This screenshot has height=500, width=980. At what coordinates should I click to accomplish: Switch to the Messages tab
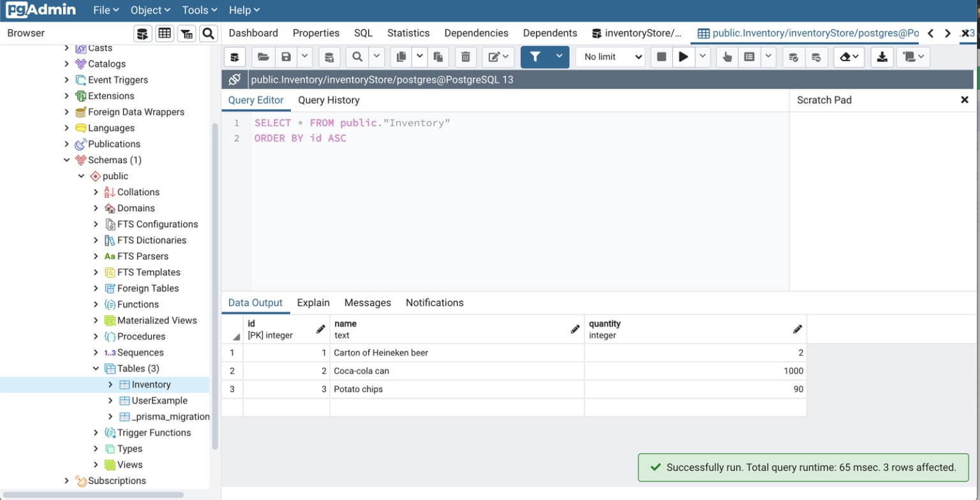(x=367, y=303)
